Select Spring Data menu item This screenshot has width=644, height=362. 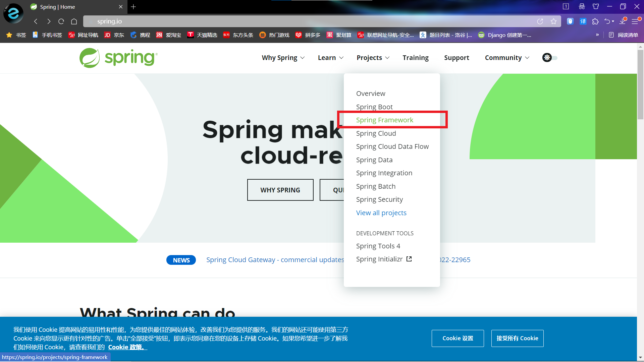(x=374, y=160)
